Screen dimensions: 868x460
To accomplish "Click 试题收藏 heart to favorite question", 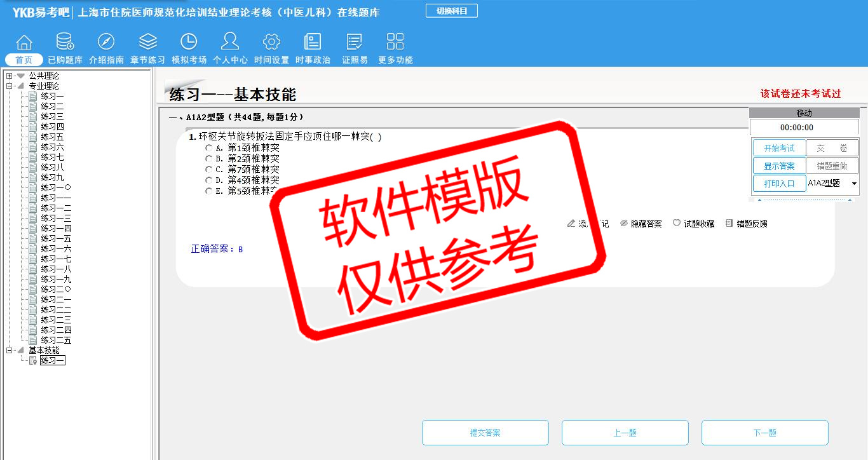I will click(x=693, y=224).
